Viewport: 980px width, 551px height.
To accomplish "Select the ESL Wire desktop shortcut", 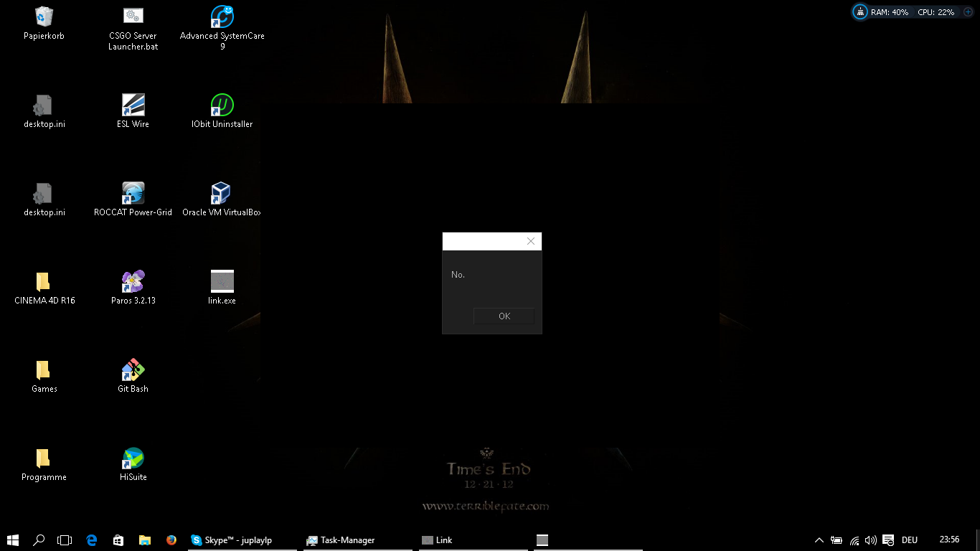I will click(x=133, y=105).
